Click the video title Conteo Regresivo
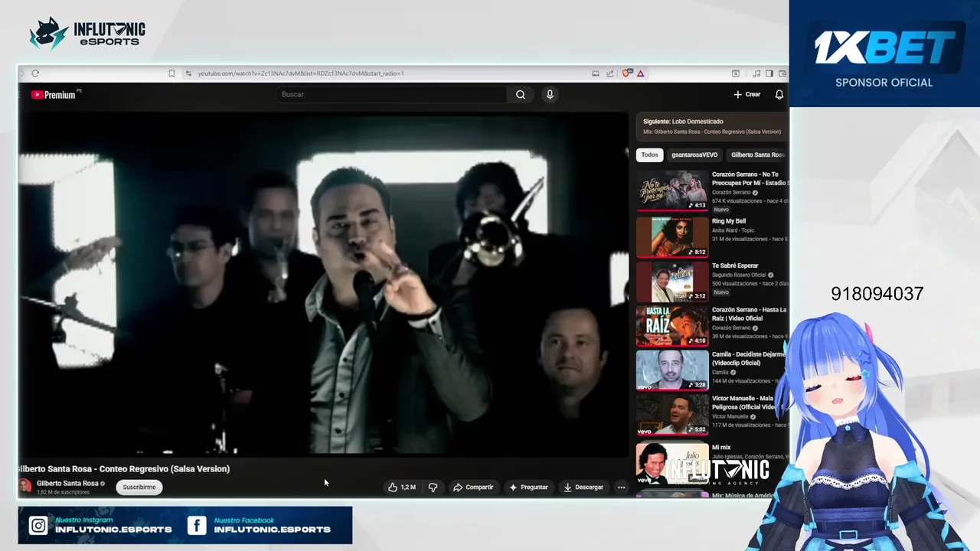This screenshot has height=551, width=980. (123, 468)
